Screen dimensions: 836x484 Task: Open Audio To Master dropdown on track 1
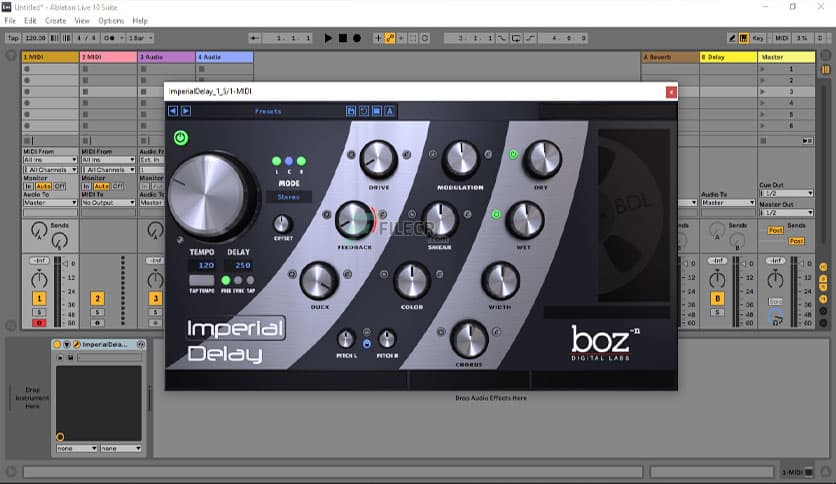50,203
